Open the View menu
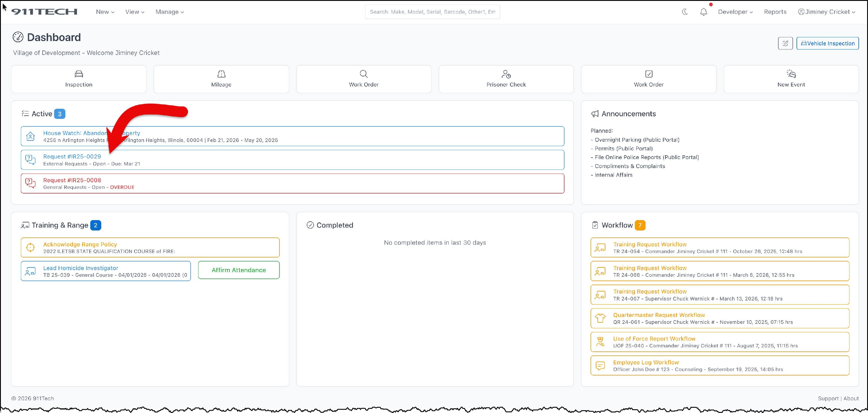Viewport: 868px width, 413px height. click(135, 12)
